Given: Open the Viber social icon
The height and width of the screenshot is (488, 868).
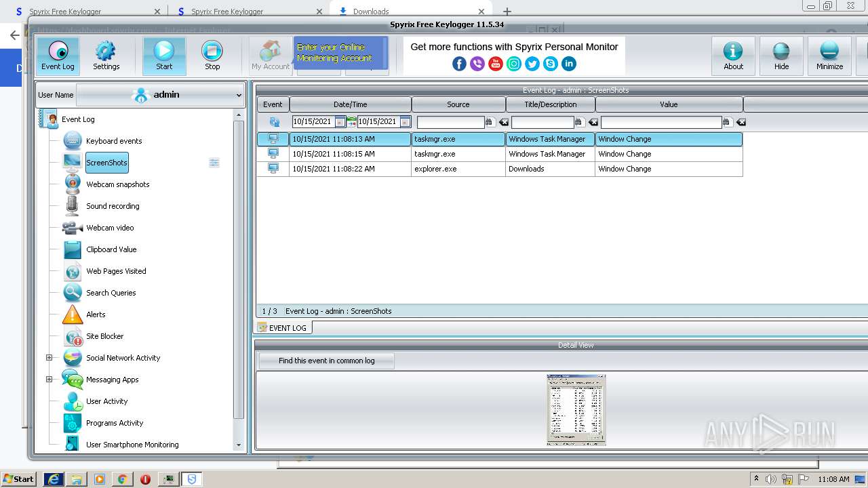Looking at the screenshot, I should point(477,64).
